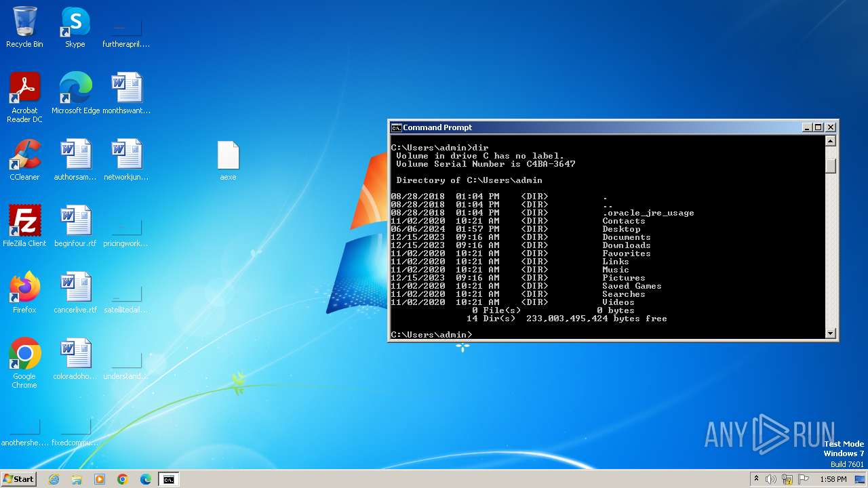Open Windows Explorer folder in taskbar

tap(77, 479)
